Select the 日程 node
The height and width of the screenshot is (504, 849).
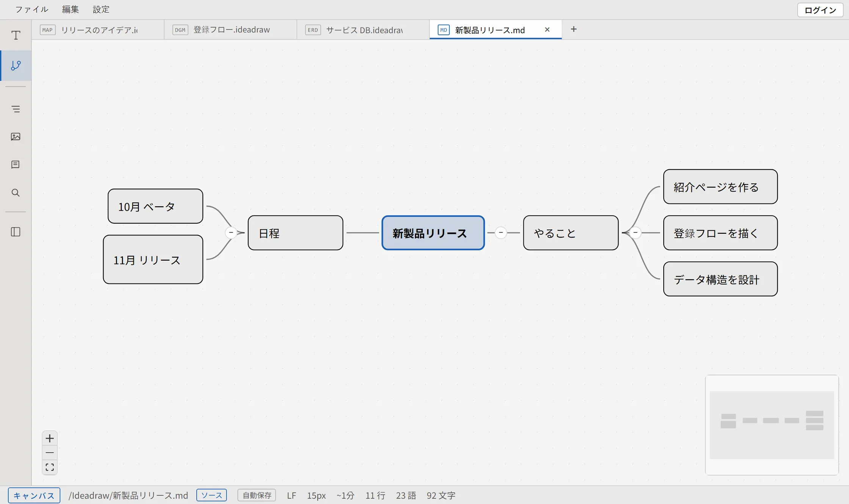pyautogui.click(x=296, y=233)
